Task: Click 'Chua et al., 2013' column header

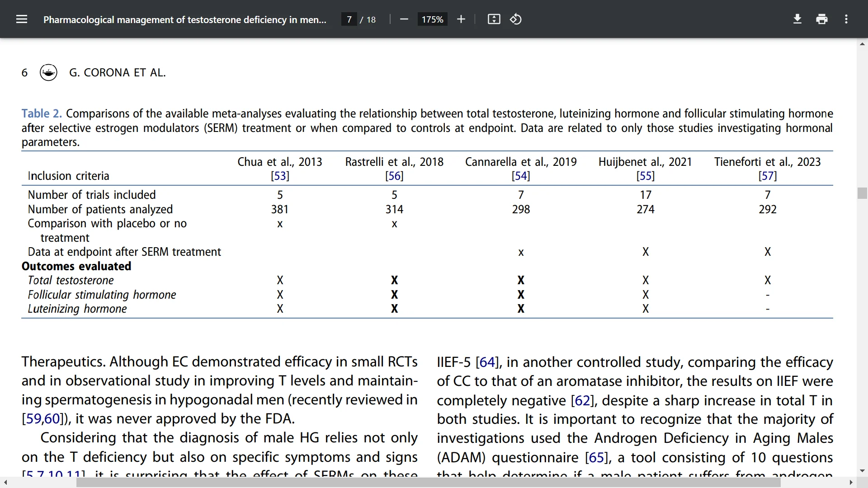Action: click(280, 162)
